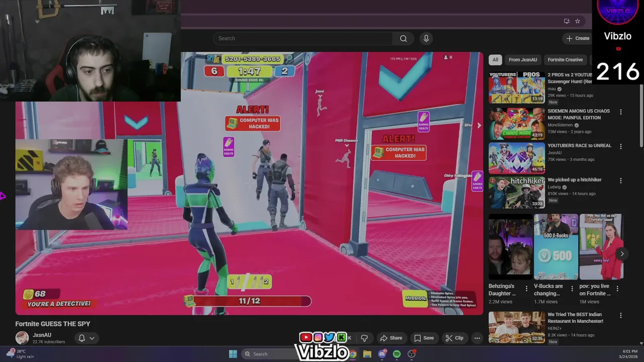
Task: Share this video
Action: [391, 338]
